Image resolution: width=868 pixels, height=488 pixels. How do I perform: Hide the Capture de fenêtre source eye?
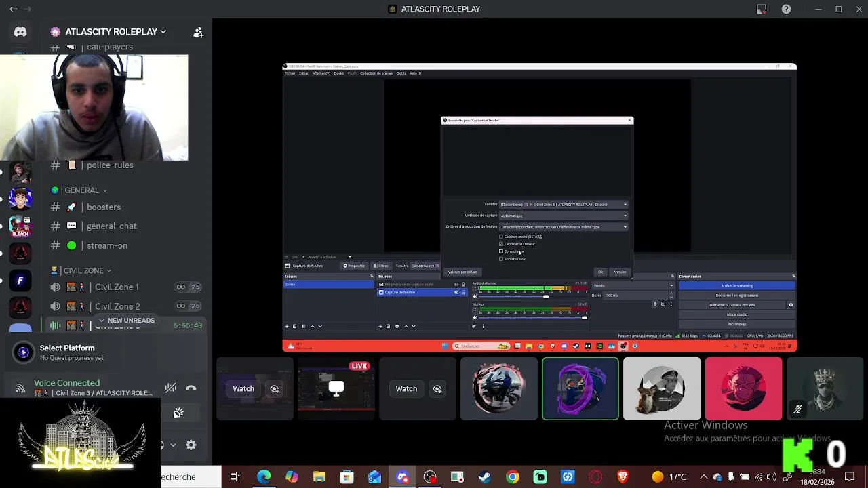(x=456, y=292)
